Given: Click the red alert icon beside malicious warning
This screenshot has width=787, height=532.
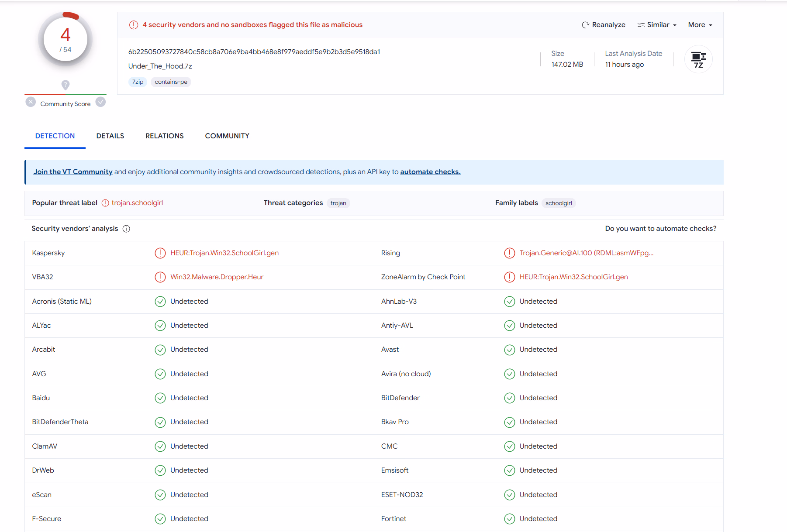Looking at the screenshot, I should (134, 25).
